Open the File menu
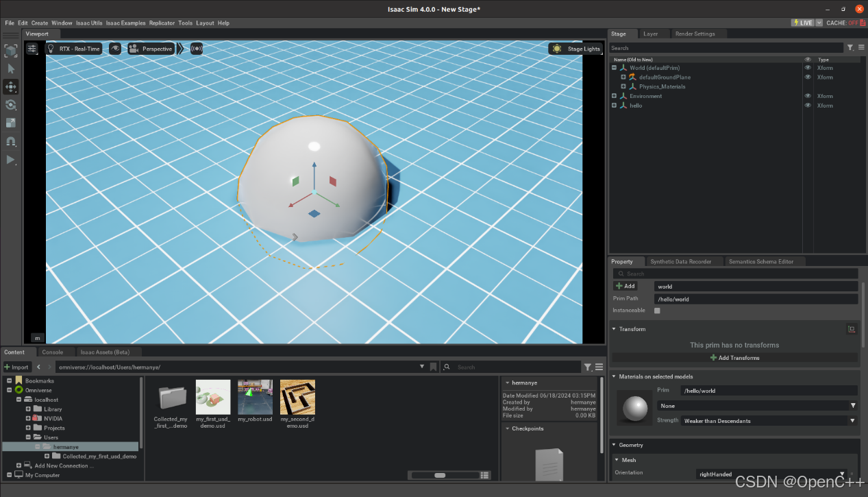The image size is (868, 497). [10, 23]
